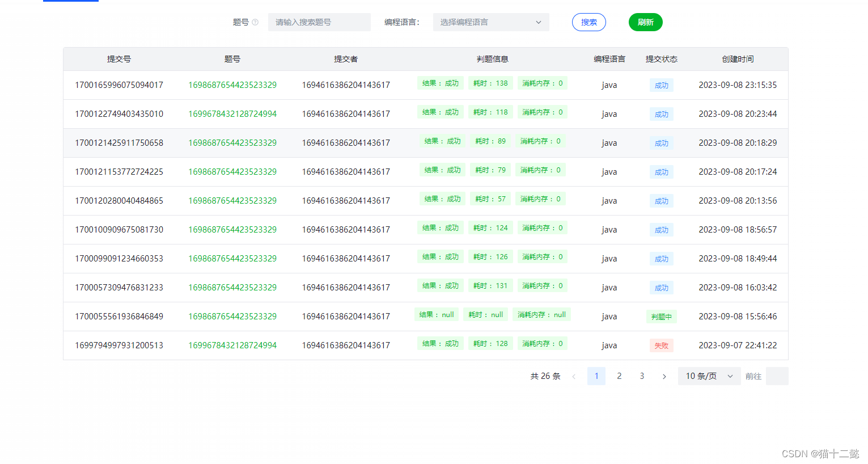Click the 创建时间 column header
The height and width of the screenshot is (464, 868).
pyautogui.click(x=738, y=59)
